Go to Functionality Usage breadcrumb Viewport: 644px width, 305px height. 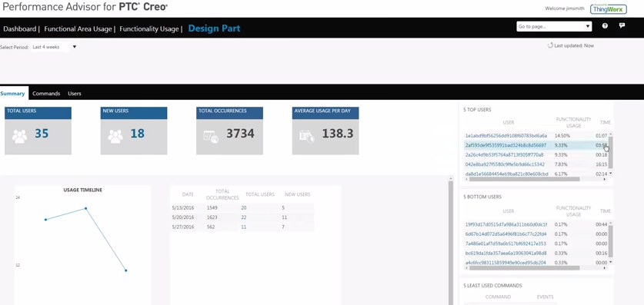coord(149,29)
